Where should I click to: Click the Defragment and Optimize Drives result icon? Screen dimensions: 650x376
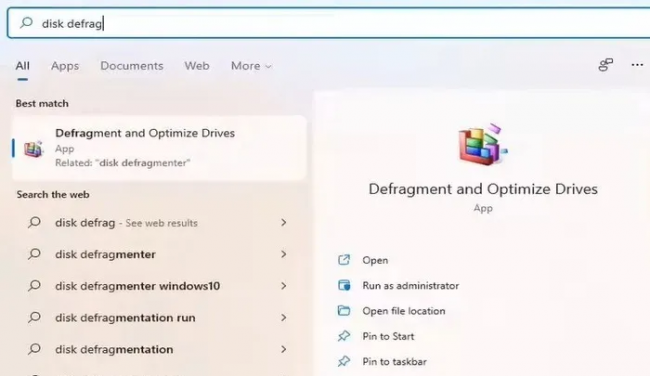click(x=34, y=149)
